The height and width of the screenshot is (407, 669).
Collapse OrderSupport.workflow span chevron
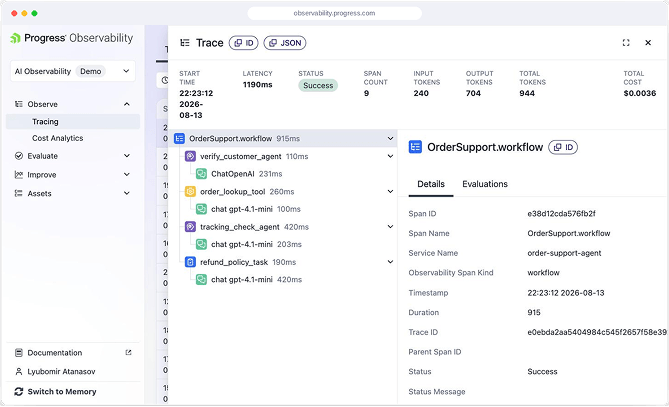(390, 139)
